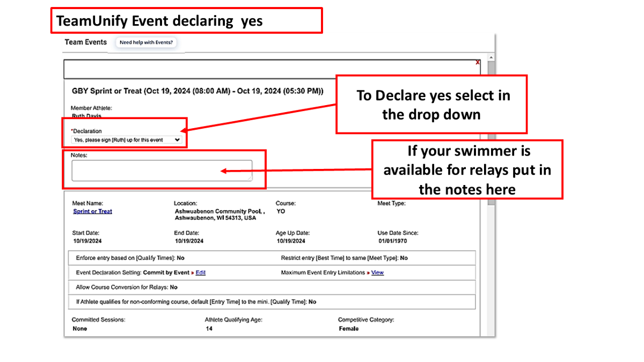Switch to the Team Events tab

tap(86, 42)
